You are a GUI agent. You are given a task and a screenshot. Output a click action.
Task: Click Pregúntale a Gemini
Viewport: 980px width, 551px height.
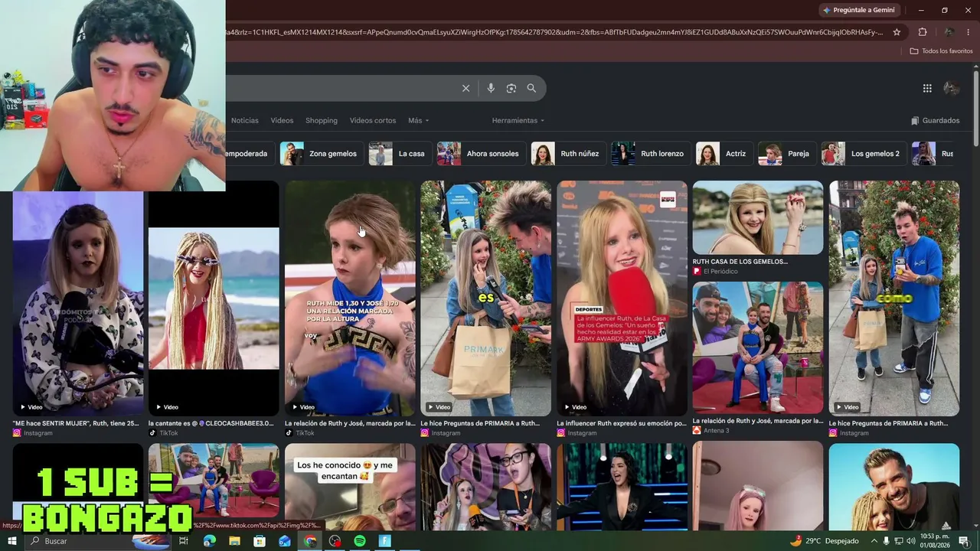858,10
